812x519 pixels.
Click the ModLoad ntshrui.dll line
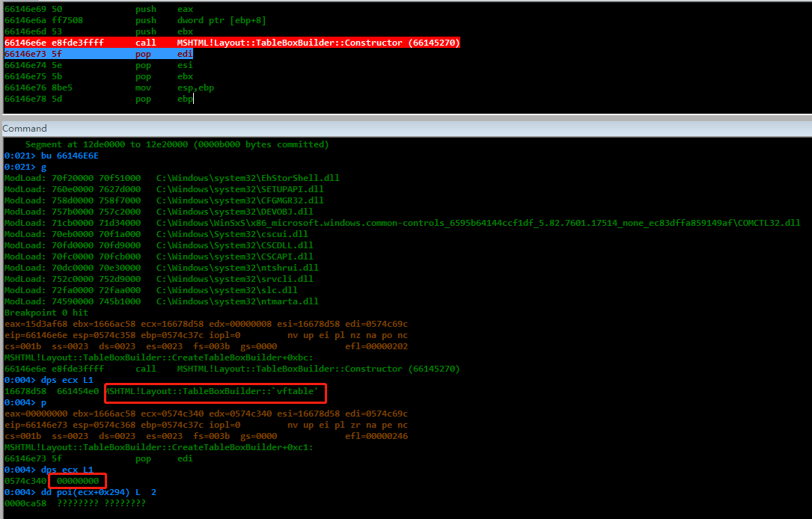(162, 268)
